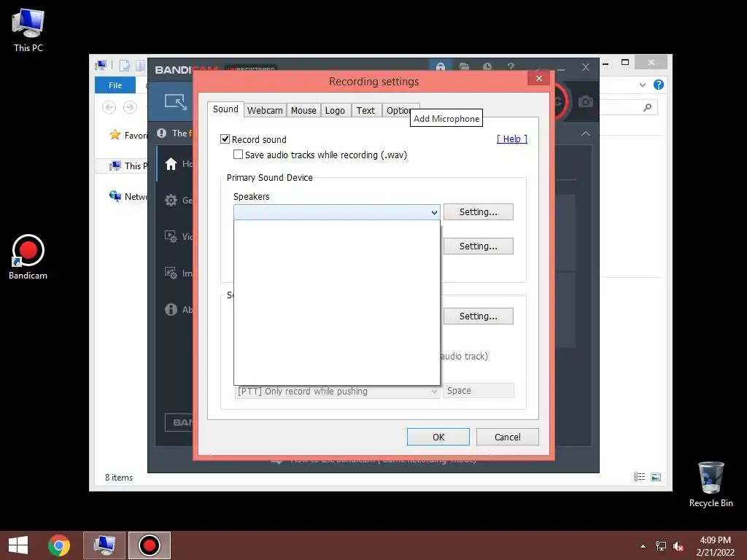
Task: Click the Bandicam lock icon in title bar
Action: click(x=441, y=66)
